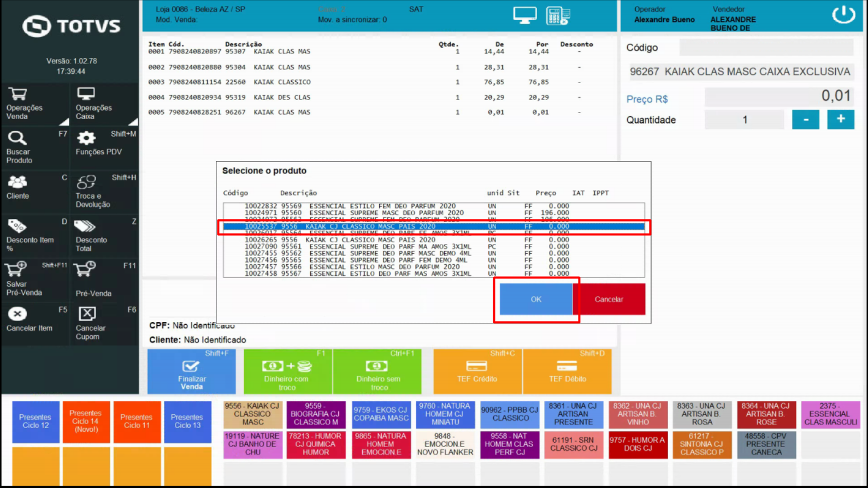Add 61191 - SRN CLASSICO CJ

point(574,444)
